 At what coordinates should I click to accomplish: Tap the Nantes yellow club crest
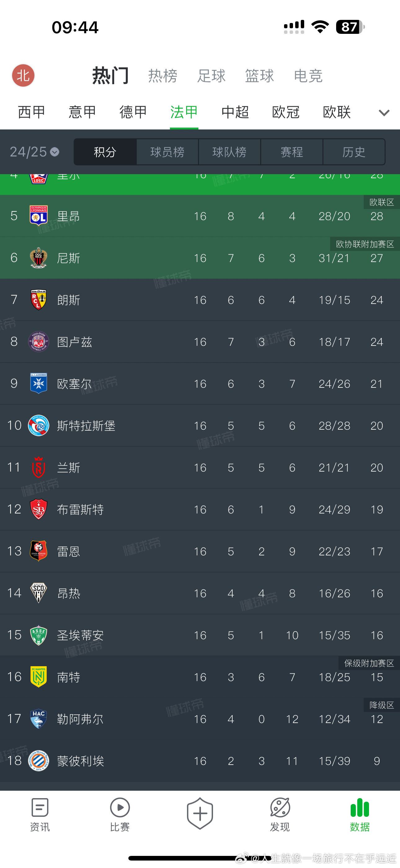click(38, 676)
